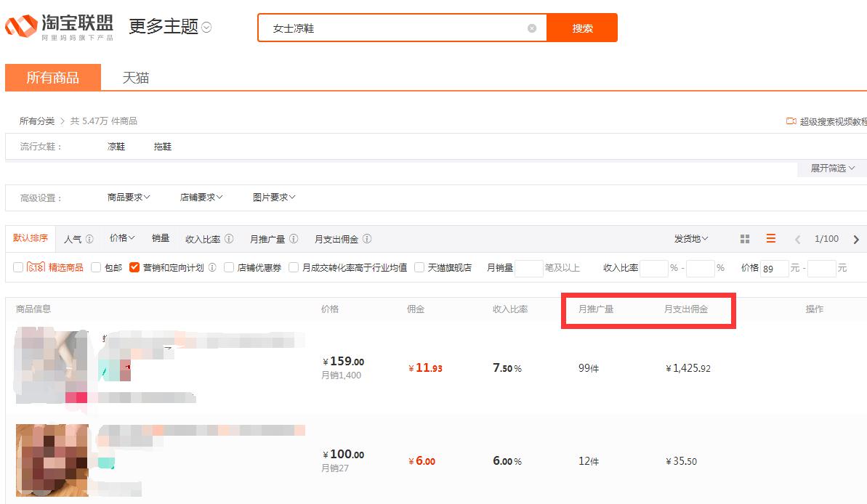Image resolution: width=867 pixels, height=504 pixels.
Task: Open the 商品要求 dropdown
Action: pos(126,197)
